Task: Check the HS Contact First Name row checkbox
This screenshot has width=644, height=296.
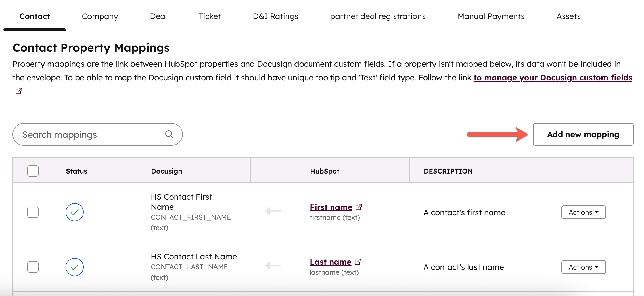Action: click(x=32, y=212)
